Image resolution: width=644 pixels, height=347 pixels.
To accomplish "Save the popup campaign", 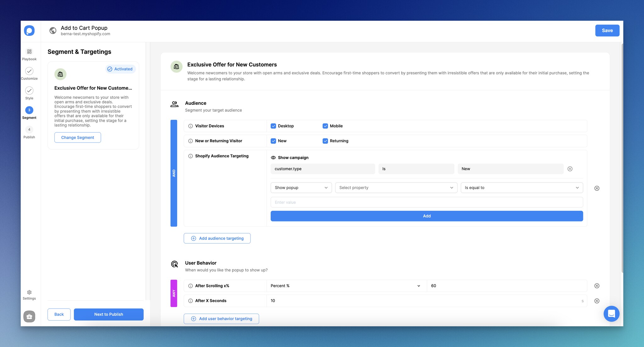I will 607,30.
